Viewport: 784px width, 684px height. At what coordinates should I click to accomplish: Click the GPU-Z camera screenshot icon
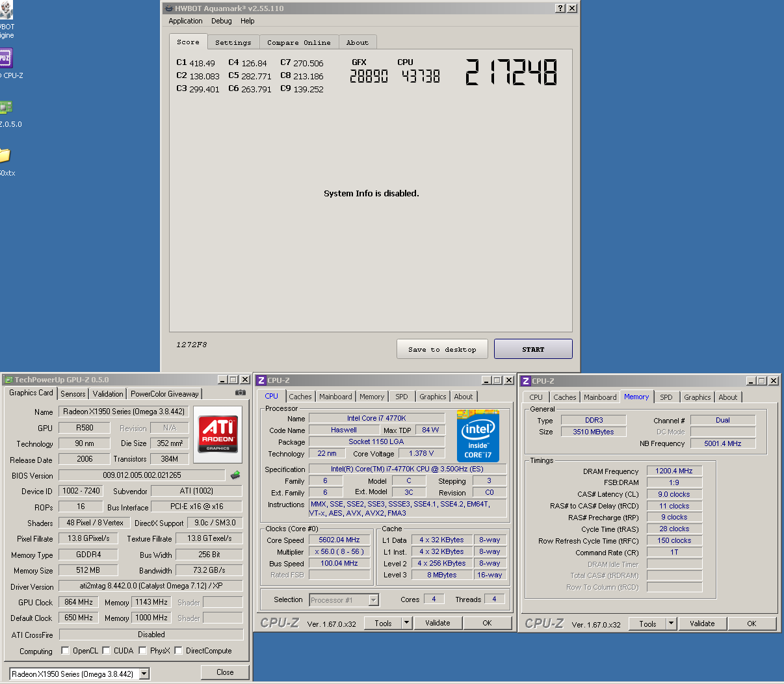[x=241, y=393]
